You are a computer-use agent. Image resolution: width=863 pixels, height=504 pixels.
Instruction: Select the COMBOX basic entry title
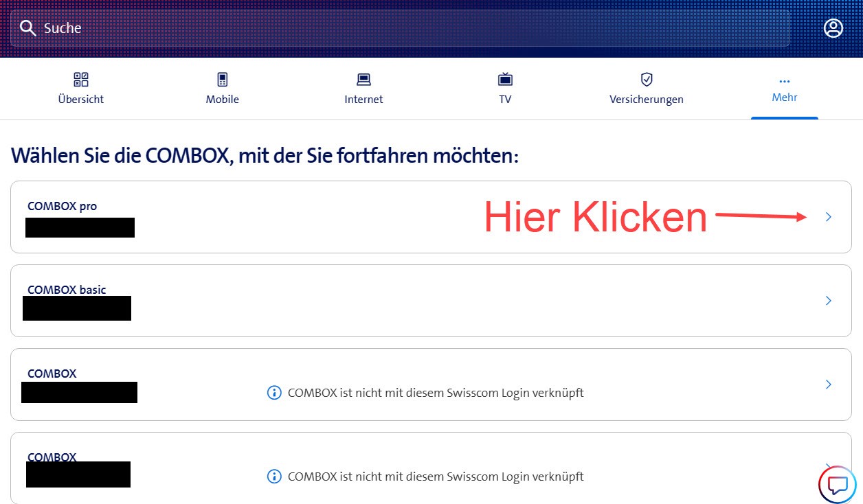click(x=67, y=290)
